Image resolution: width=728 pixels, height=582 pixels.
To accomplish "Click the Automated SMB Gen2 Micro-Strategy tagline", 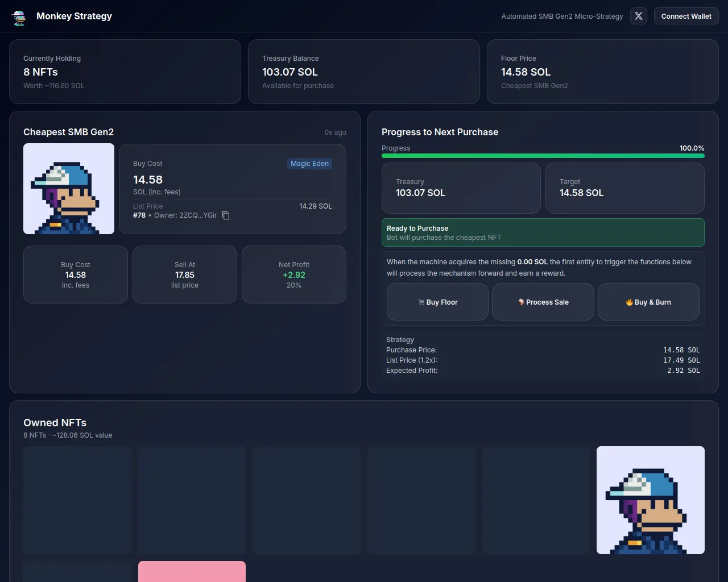I will click(562, 16).
